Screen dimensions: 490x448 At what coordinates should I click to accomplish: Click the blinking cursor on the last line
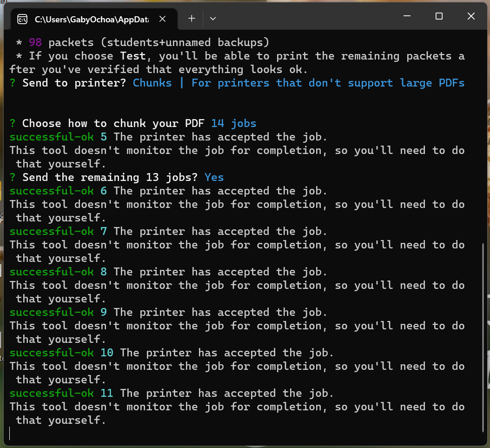point(10,433)
